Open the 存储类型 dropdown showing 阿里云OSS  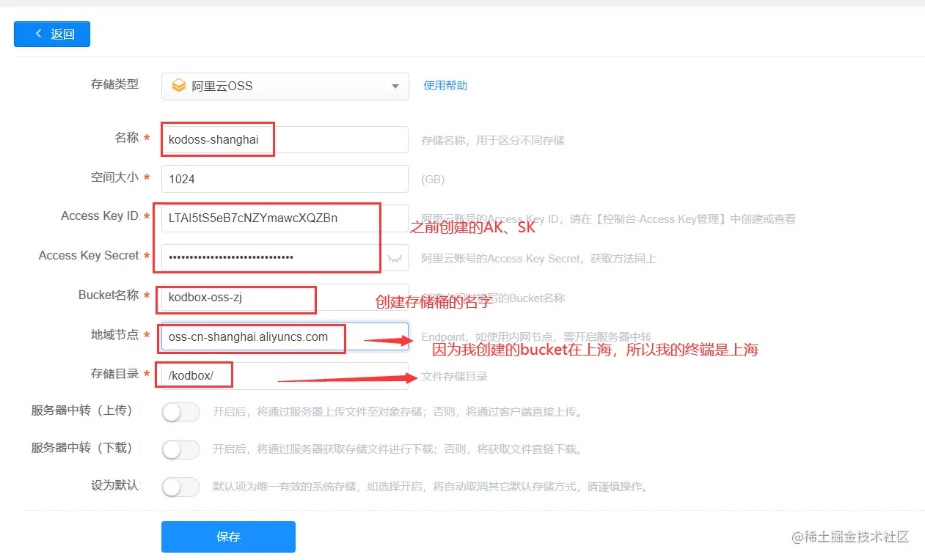click(x=285, y=86)
